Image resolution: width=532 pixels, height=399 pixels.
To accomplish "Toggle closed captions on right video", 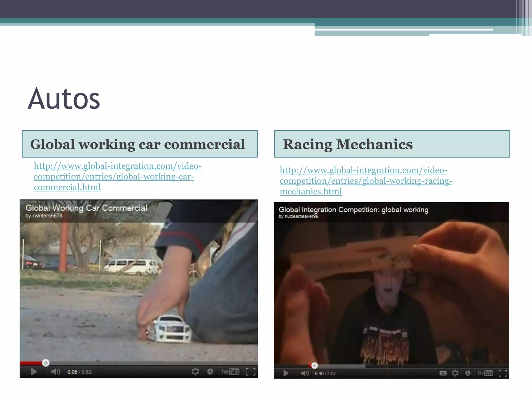I will tap(443, 373).
